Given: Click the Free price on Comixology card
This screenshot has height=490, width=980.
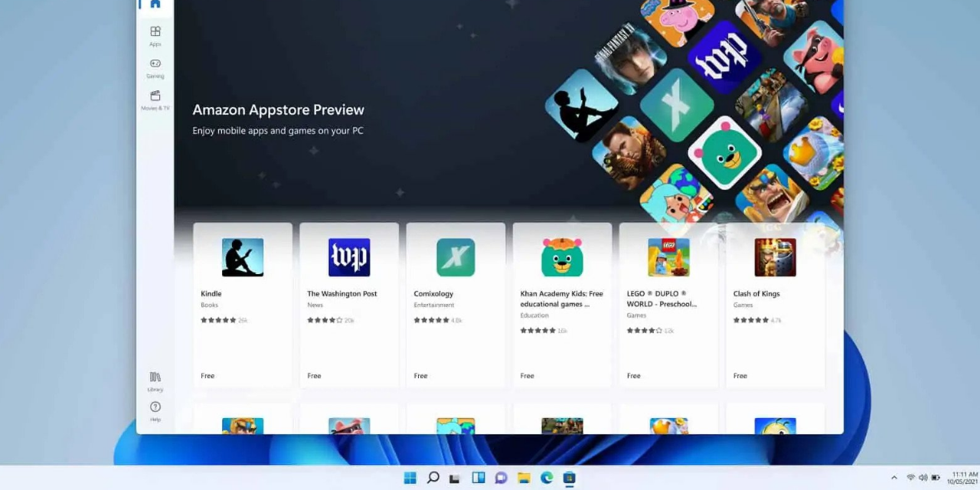Looking at the screenshot, I should click(420, 376).
